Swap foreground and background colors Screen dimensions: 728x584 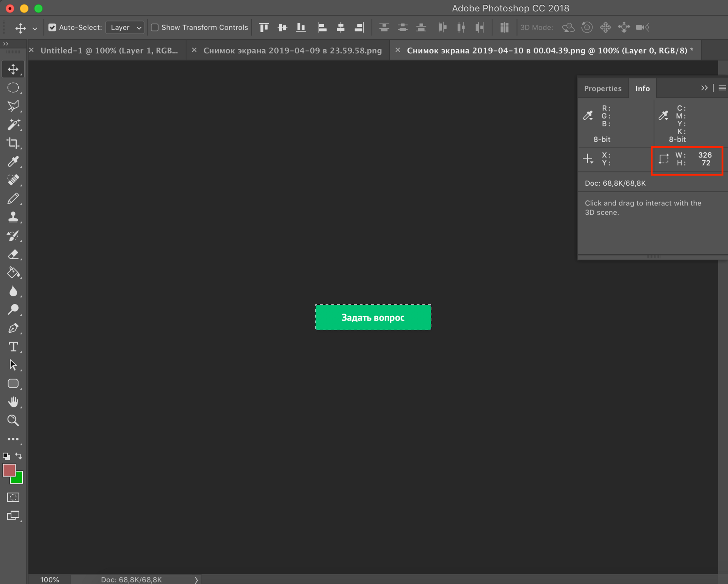click(19, 456)
